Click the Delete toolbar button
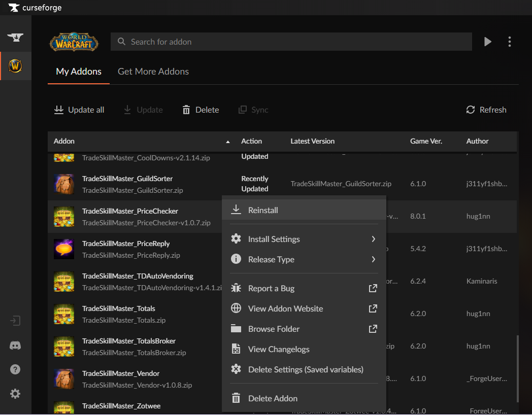 [201, 110]
